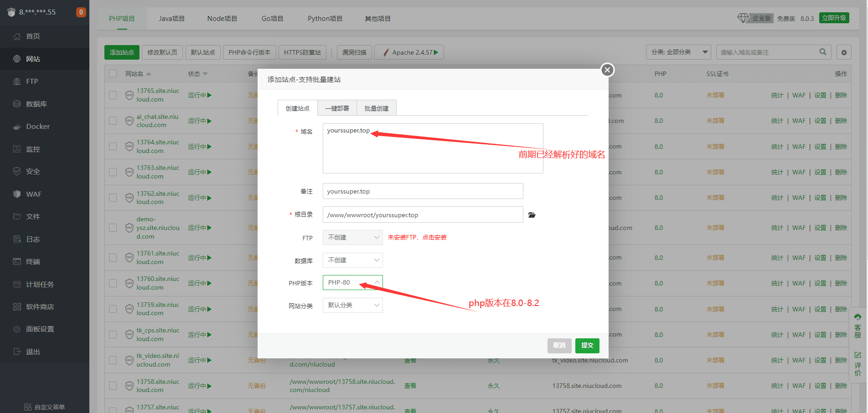Open the 终端 terminal sidebar item
The width and height of the screenshot is (868, 413).
33,262
